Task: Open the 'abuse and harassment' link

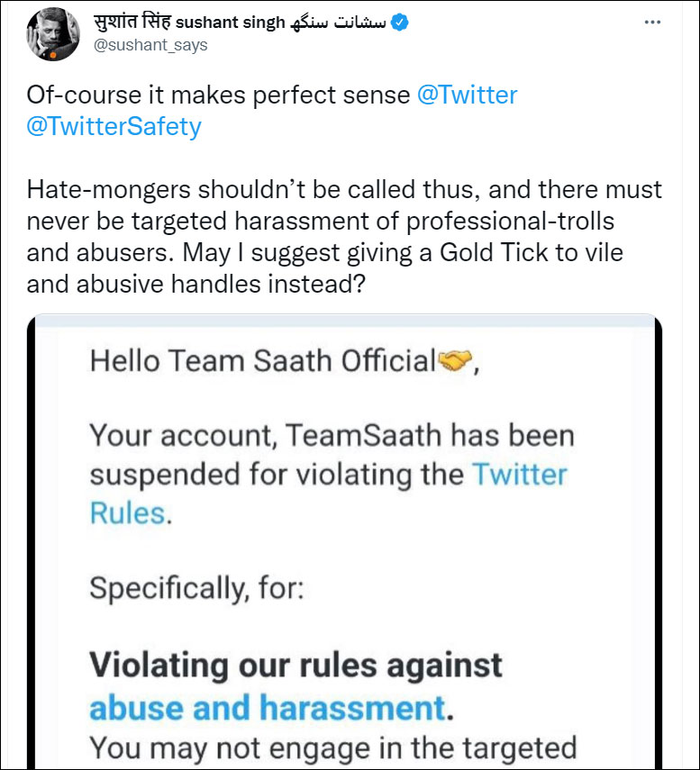Action: click(x=268, y=707)
